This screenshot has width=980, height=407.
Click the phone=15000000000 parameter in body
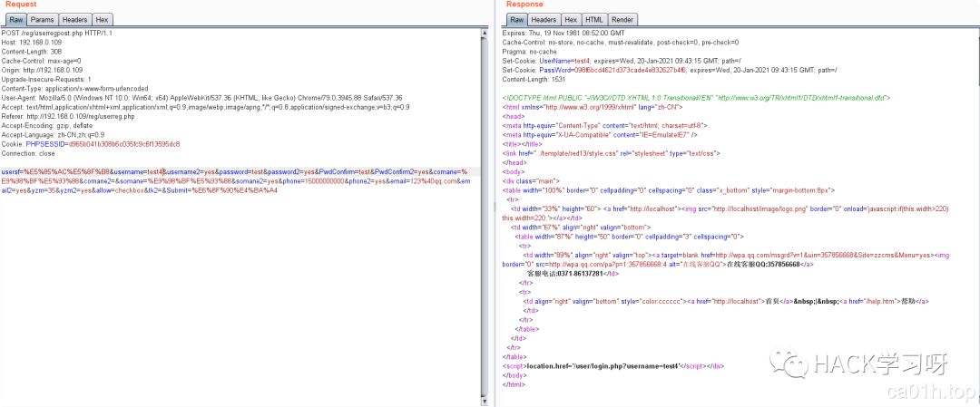pyautogui.click(x=311, y=181)
